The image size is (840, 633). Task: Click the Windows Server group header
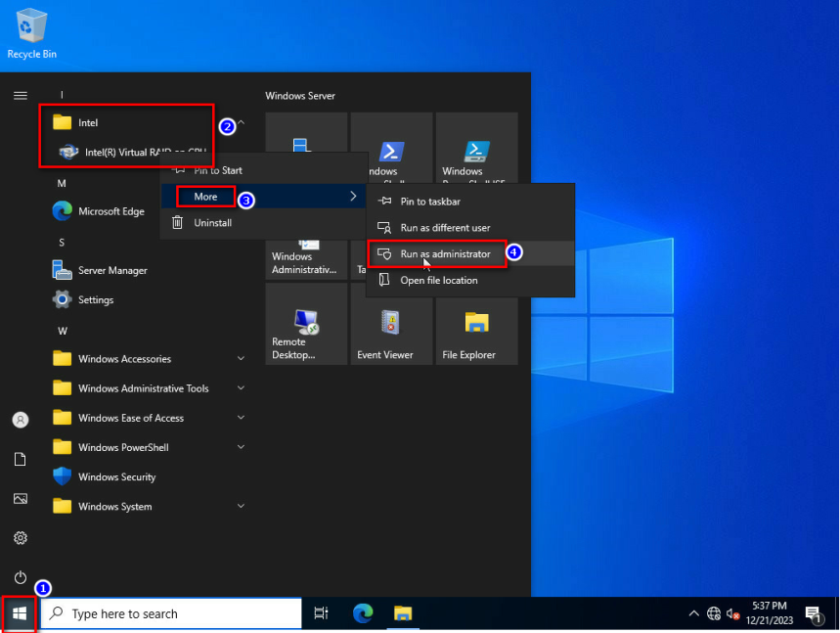click(x=300, y=96)
